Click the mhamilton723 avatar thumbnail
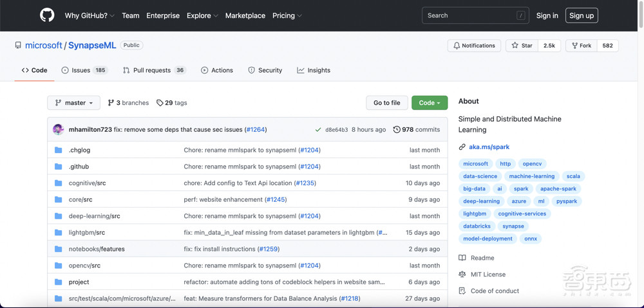Screen dimensions: 644x308 [58, 129]
